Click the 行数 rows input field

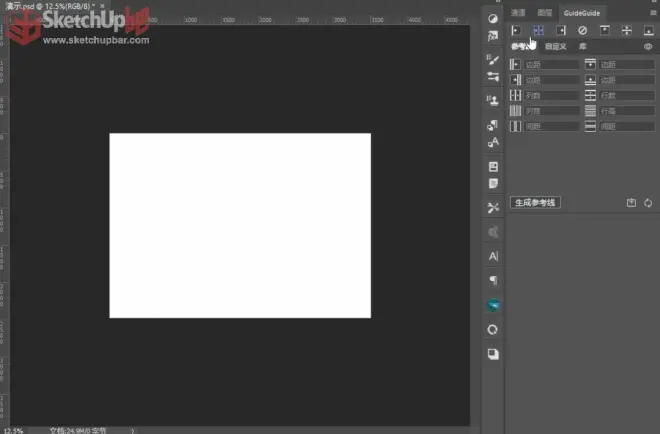pos(626,96)
